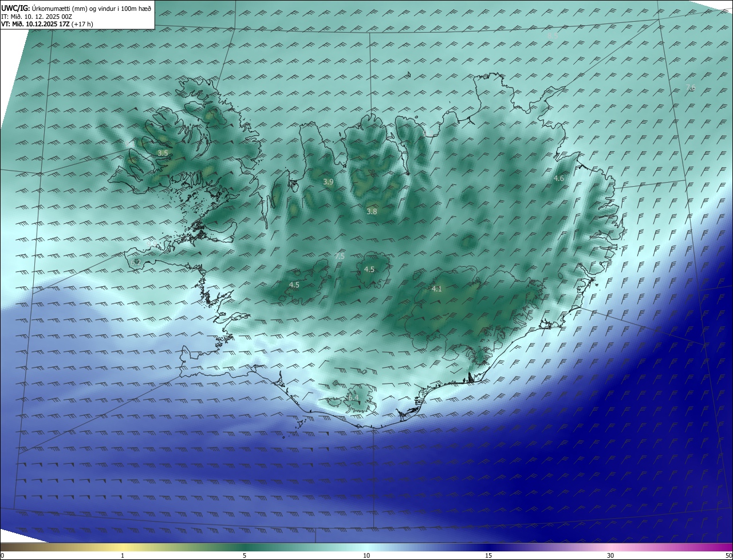The height and width of the screenshot is (560, 733).
Task: Click the 7.5 value label on the map
Action: (340, 256)
